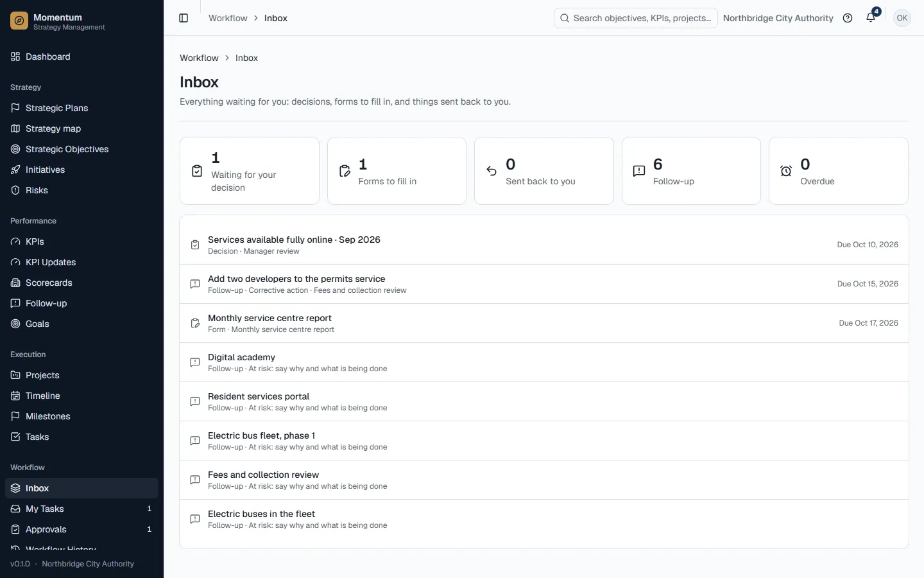924x578 pixels.
Task: Open Projects in the Execution section
Action: (81, 375)
